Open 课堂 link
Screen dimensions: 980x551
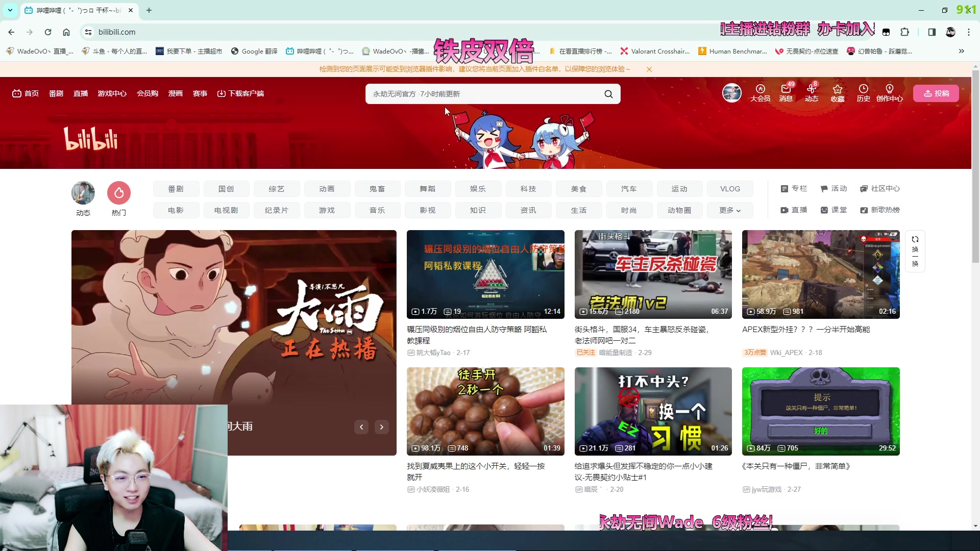(x=834, y=210)
